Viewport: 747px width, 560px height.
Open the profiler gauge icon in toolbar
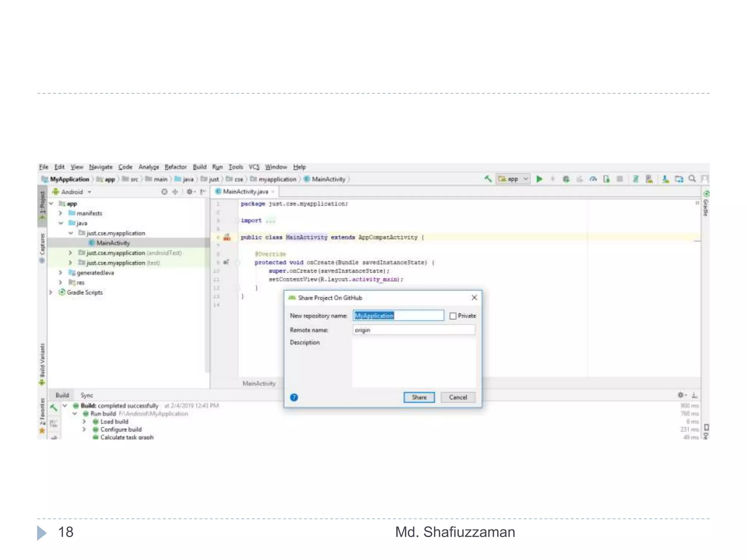click(x=593, y=179)
